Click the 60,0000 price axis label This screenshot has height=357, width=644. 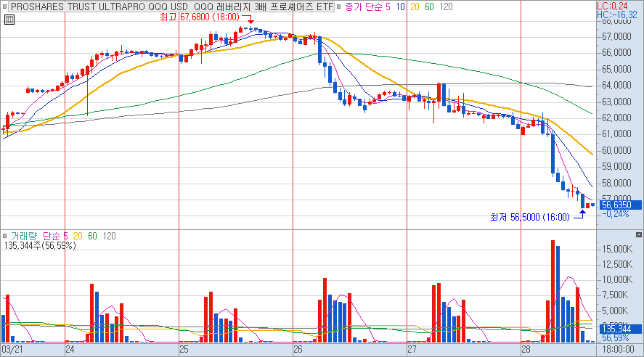[x=616, y=150]
